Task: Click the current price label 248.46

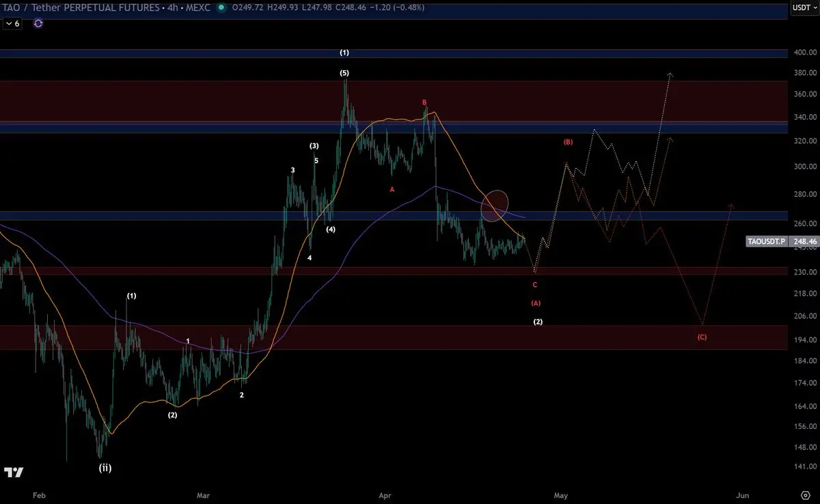Action: pos(805,241)
